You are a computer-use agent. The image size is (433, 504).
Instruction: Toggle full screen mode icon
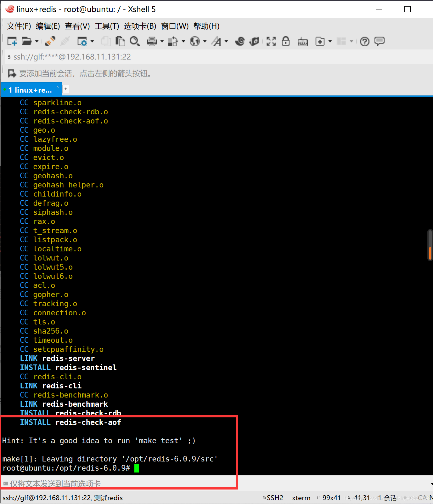point(271,41)
